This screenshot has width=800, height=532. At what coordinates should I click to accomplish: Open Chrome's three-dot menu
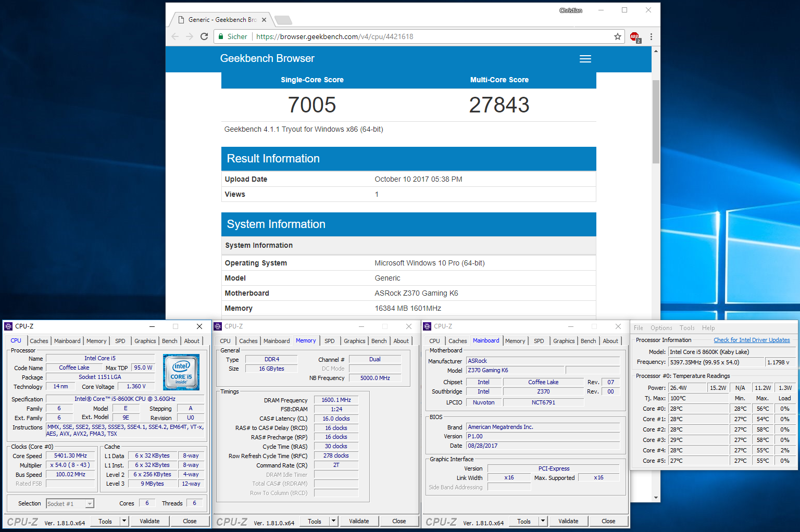pos(651,36)
